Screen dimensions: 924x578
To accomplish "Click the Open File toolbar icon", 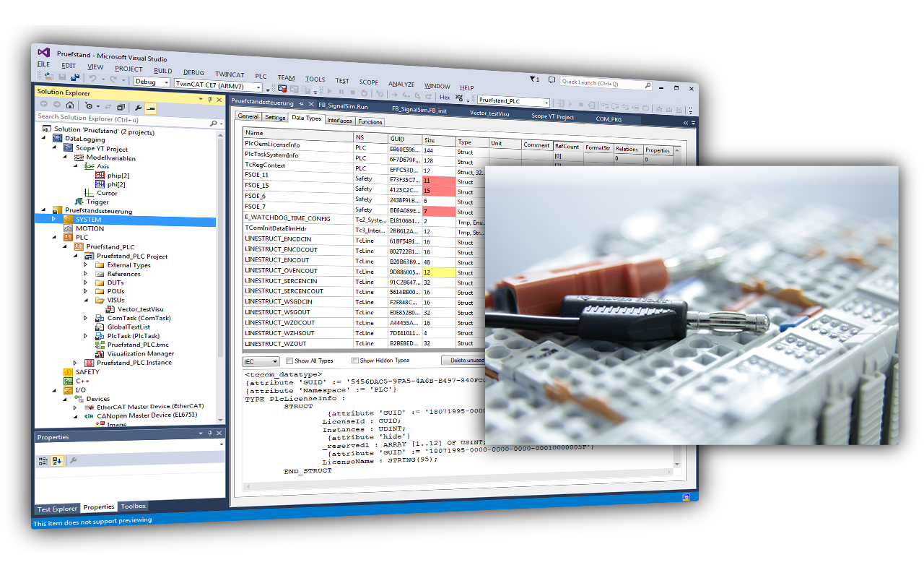I will point(49,76).
